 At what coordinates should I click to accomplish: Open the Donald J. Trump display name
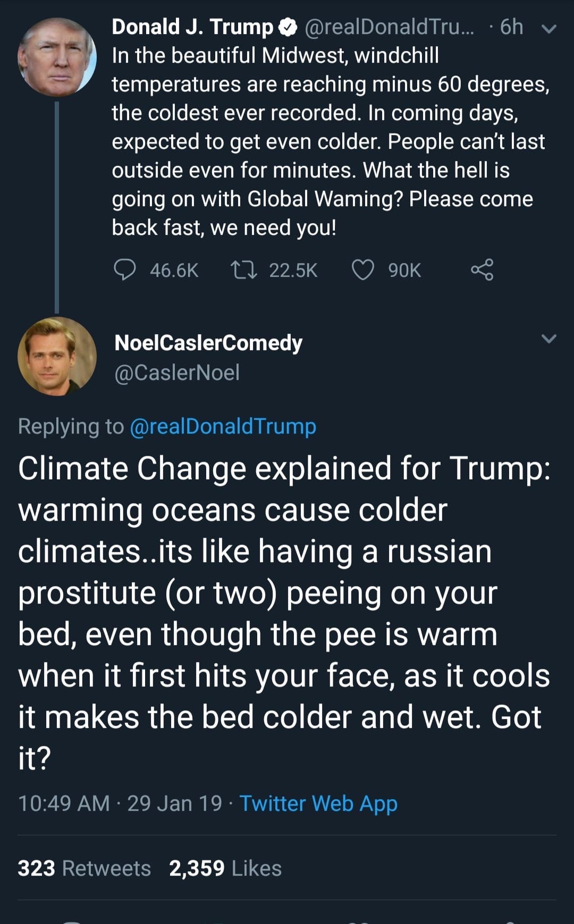(192, 27)
